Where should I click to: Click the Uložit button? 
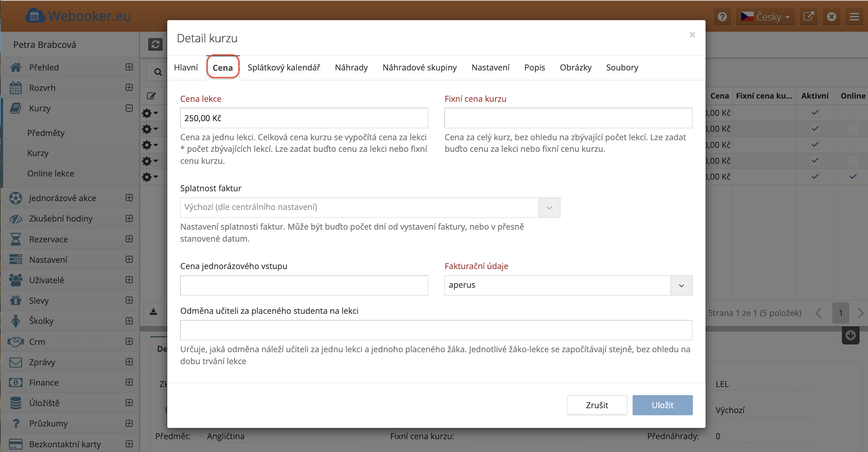coord(662,405)
